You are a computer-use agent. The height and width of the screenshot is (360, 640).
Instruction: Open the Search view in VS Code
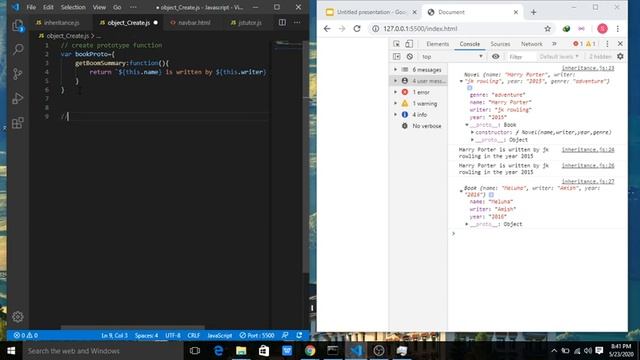pyautogui.click(x=18, y=49)
